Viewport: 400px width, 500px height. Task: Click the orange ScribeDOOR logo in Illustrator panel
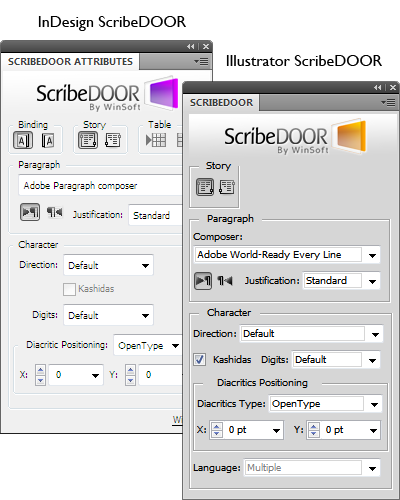[350, 136]
